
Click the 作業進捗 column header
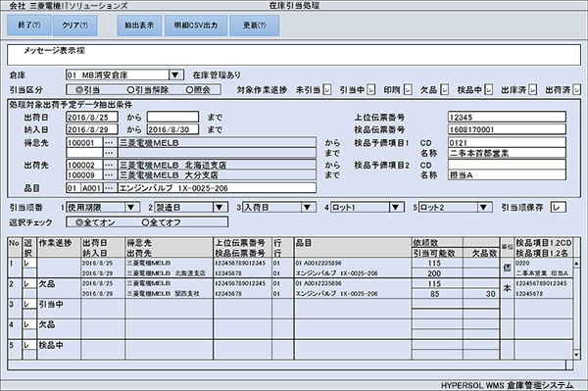coord(59,247)
